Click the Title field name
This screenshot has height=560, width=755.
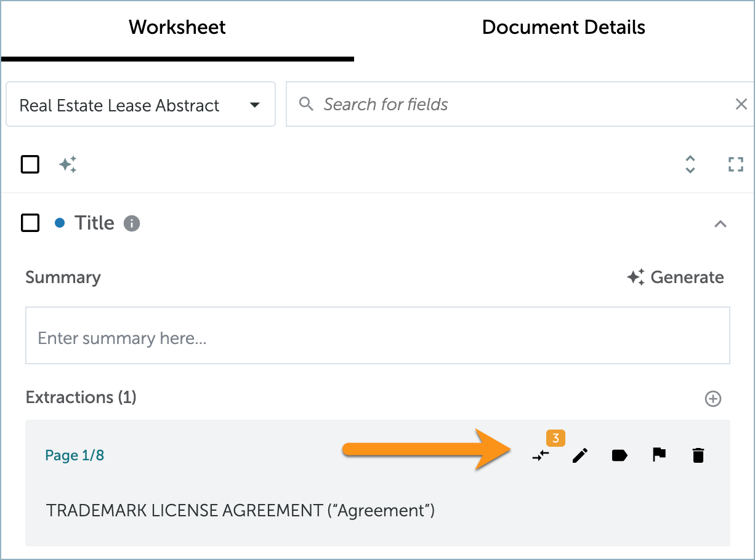pyautogui.click(x=94, y=223)
